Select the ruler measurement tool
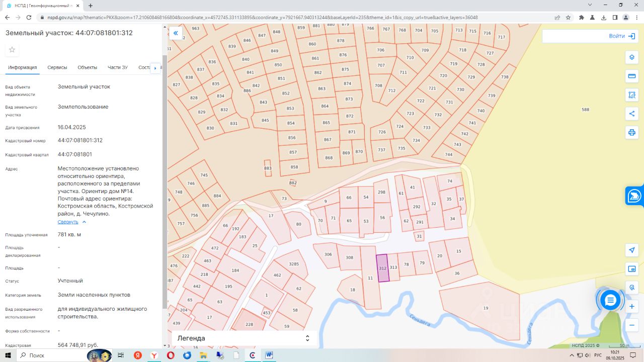644x362 pixels. tap(632, 76)
